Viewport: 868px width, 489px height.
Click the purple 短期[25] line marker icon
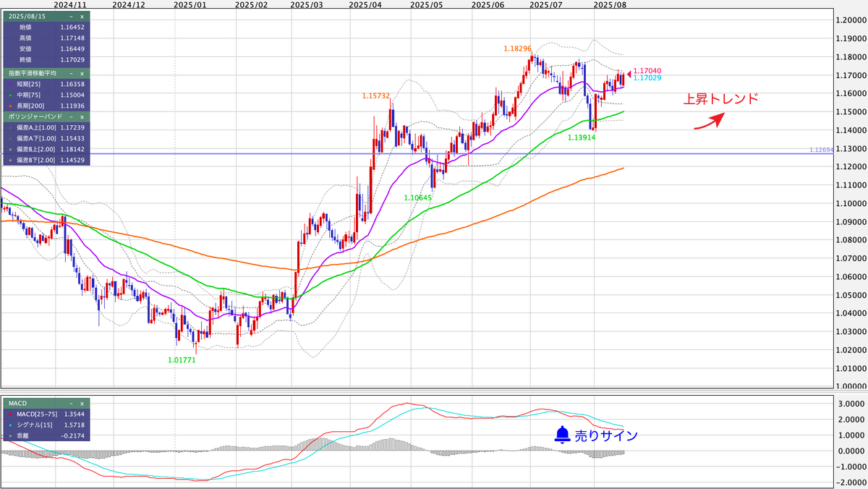tap(11, 84)
